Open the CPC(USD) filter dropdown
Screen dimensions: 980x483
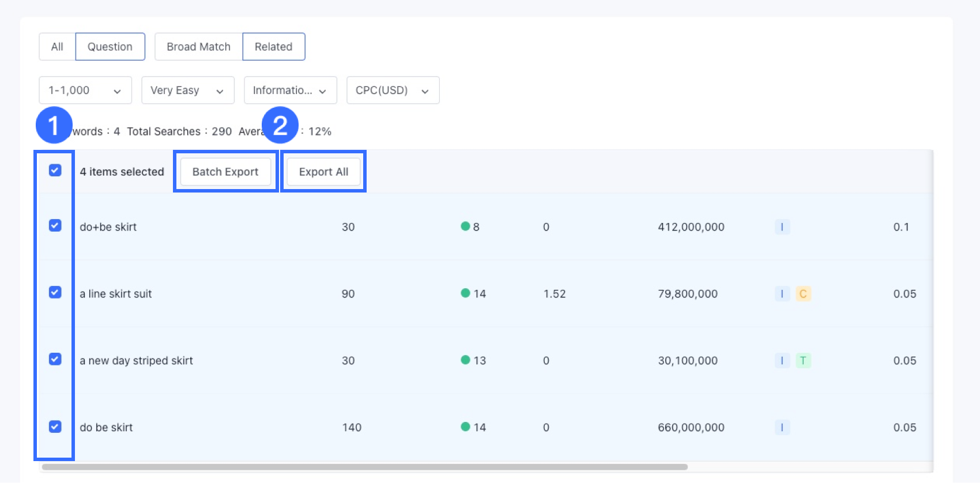[x=393, y=90]
